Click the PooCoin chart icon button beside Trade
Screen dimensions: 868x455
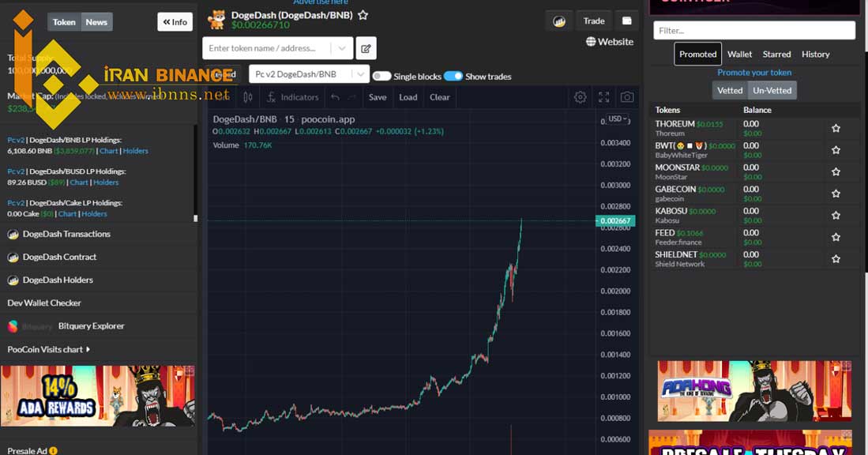[x=559, y=21]
